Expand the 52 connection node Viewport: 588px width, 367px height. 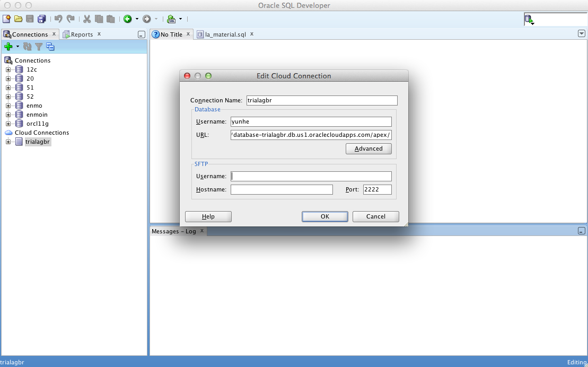[x=8, y=97]
